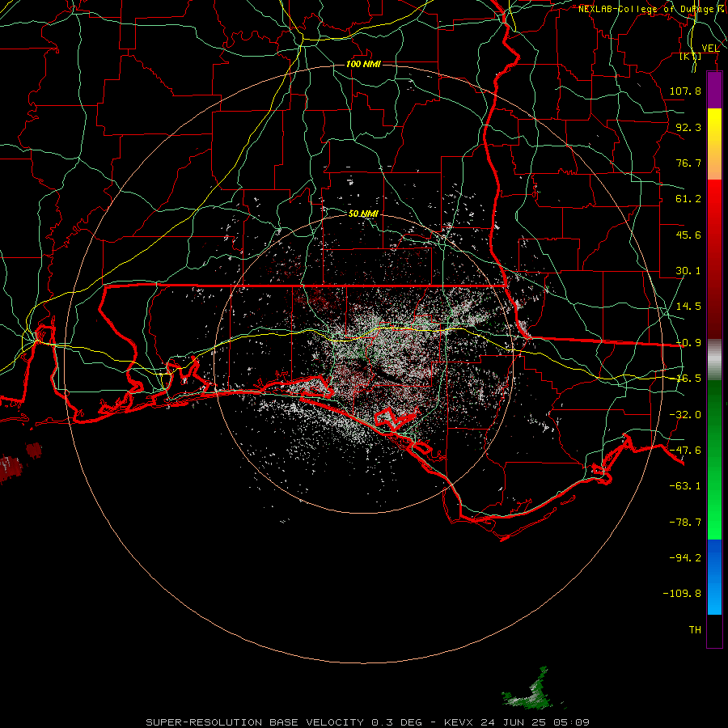Click the yellow-orange segment of color bar

pyautogui.click(x=714, y=145)
